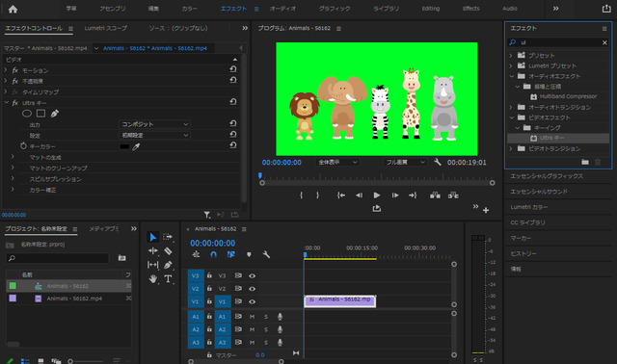Select the Hand tool
617x364 pixels.
point(153,279)
